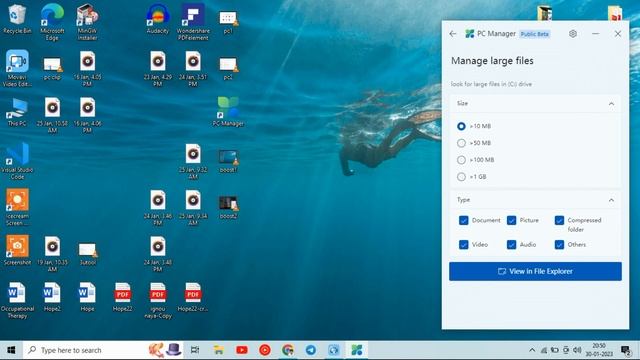
Task: Go back using PC Manager back arrow
Action: [x=453, y=34]
